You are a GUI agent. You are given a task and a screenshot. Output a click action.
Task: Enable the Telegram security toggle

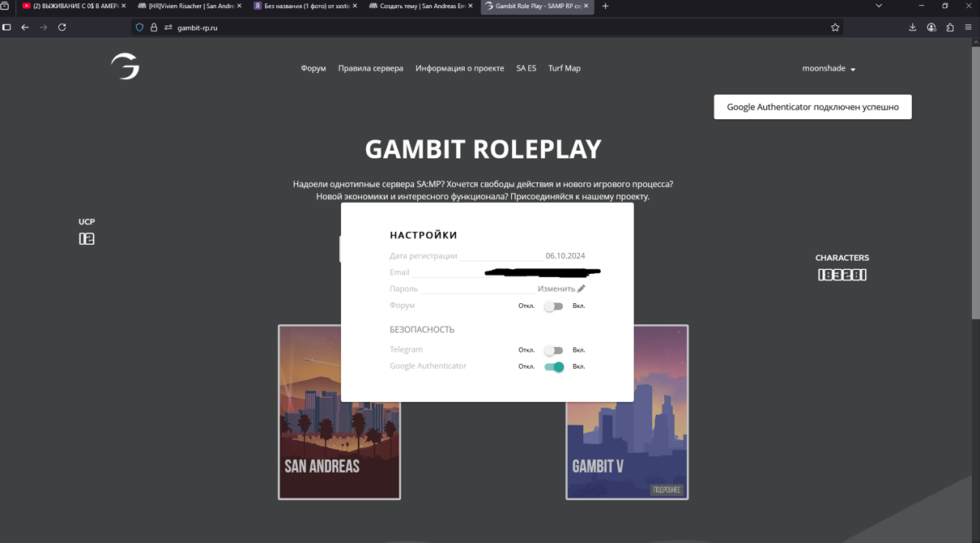point(553,350)
